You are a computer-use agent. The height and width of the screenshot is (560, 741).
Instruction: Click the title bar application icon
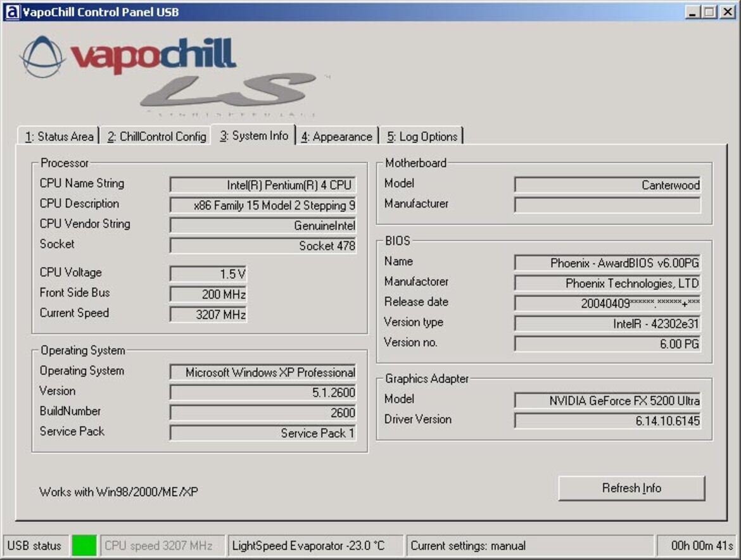click(x=12, y=12)
